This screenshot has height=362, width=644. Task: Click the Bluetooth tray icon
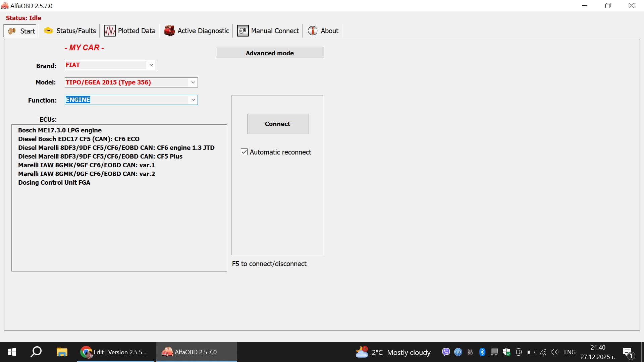(x=482, y=352)
